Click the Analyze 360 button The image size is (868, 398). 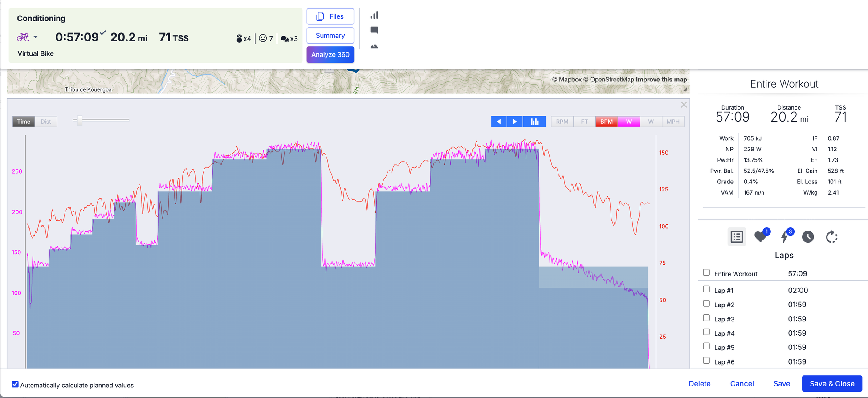[330, 55]
